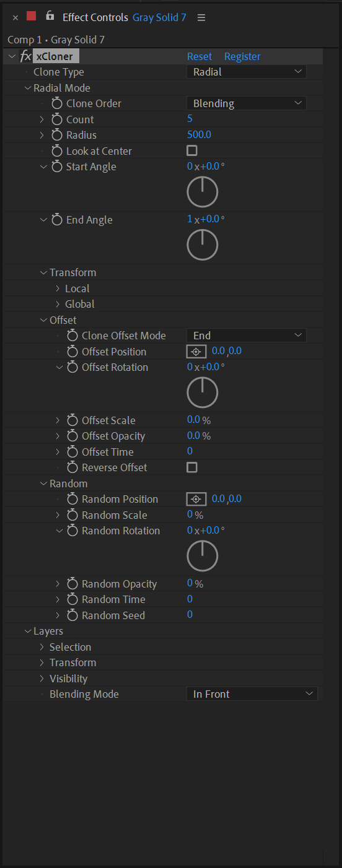Open the Effect Controls panel menu

201,17
